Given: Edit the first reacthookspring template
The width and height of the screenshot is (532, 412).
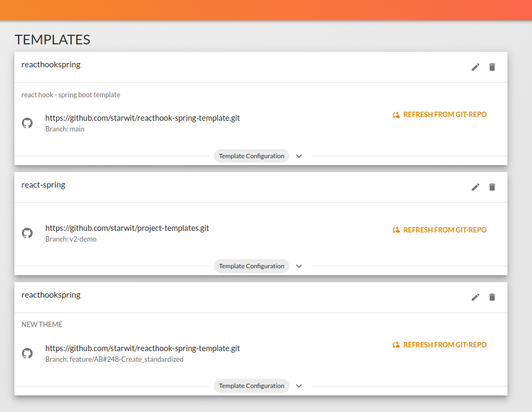Looking at the screenshot, I should tap(475, 67).
